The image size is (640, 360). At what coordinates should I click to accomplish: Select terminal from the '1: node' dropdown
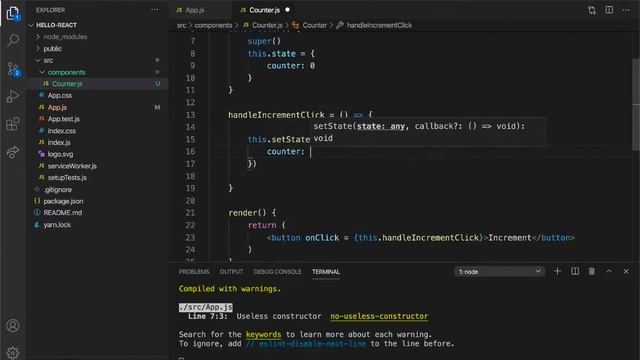[x=500, y=271]
